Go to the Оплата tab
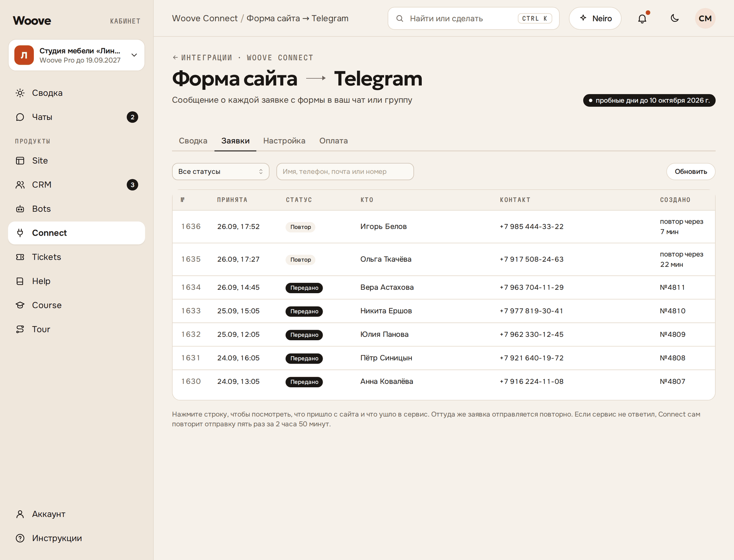This screenshot has height=560, width=734. point(334,141)
